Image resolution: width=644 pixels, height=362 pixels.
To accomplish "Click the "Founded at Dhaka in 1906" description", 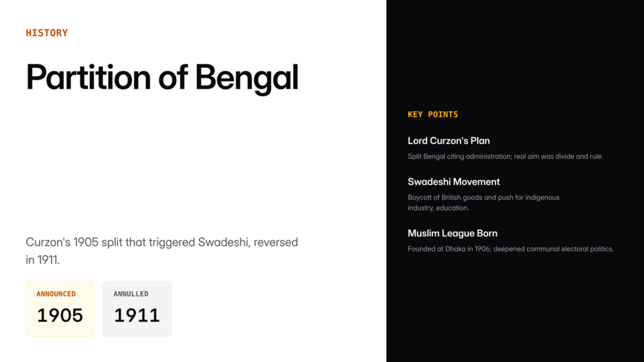I will coord(451,249).
